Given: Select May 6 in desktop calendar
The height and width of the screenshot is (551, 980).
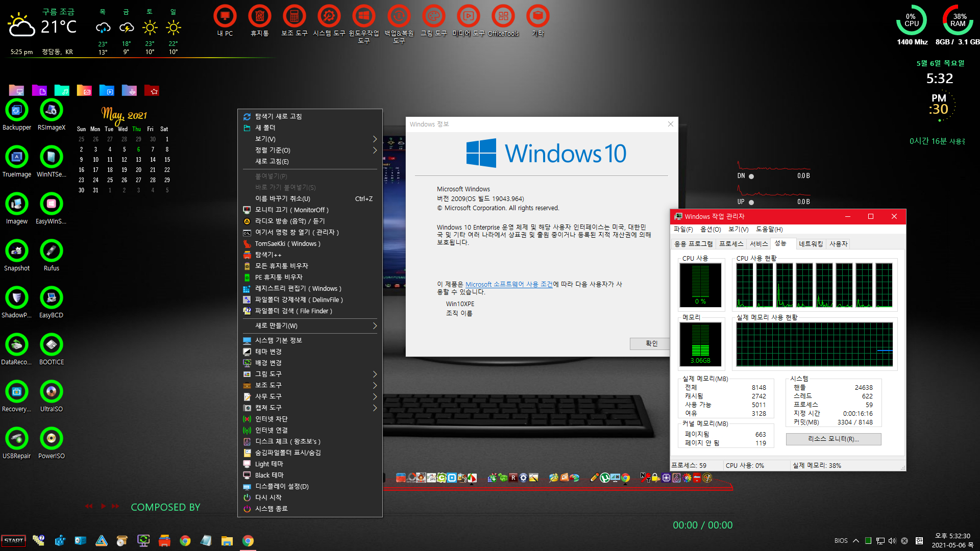Looking at the screenshot, I should tap(138, 149).
